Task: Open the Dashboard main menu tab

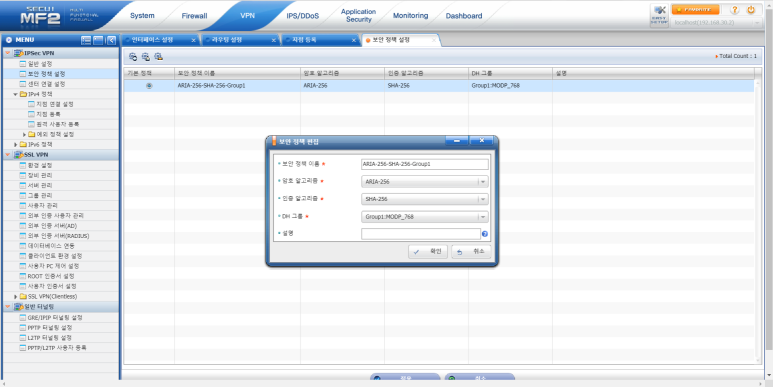Action: tap(464, 16)
